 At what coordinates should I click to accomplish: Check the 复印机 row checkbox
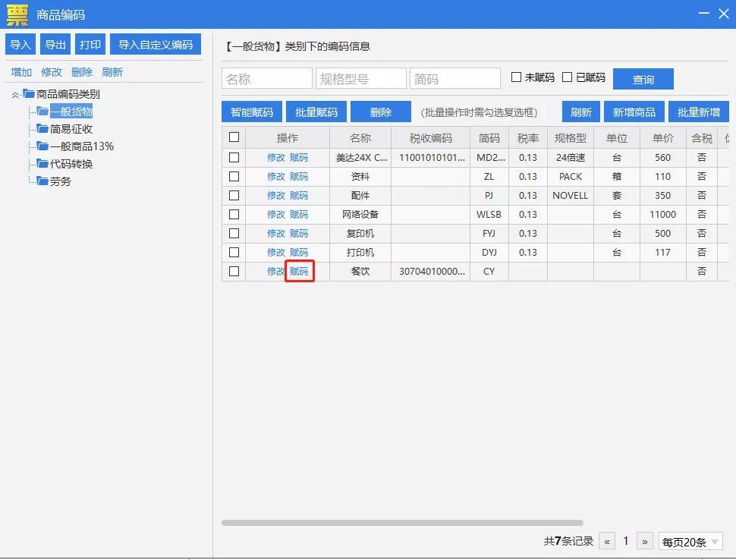234,233
